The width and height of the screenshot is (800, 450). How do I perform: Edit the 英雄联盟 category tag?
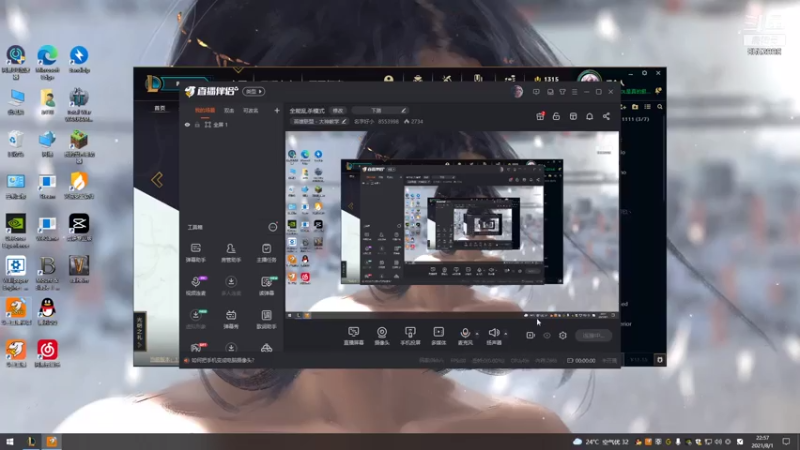click(x=319, y=121)
